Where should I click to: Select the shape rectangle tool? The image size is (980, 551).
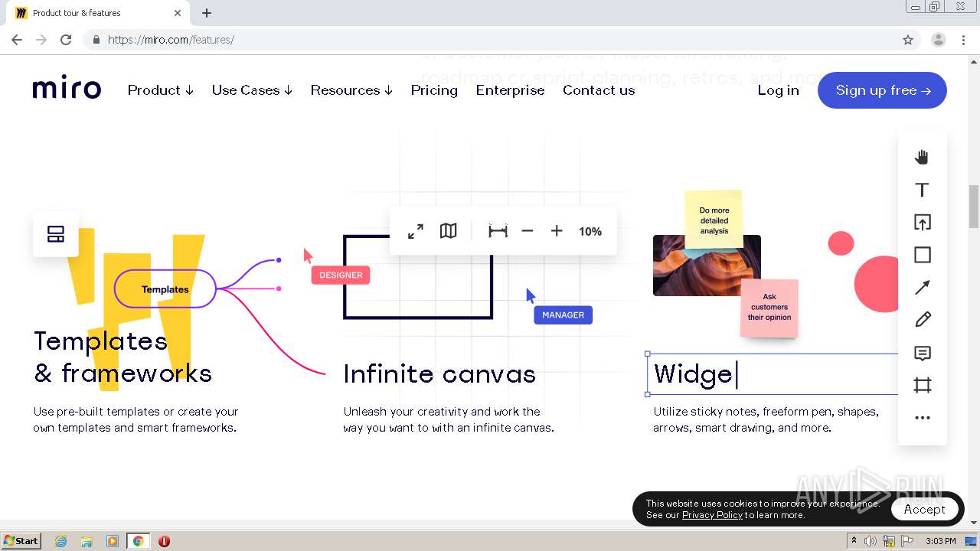tap(922, 255)
